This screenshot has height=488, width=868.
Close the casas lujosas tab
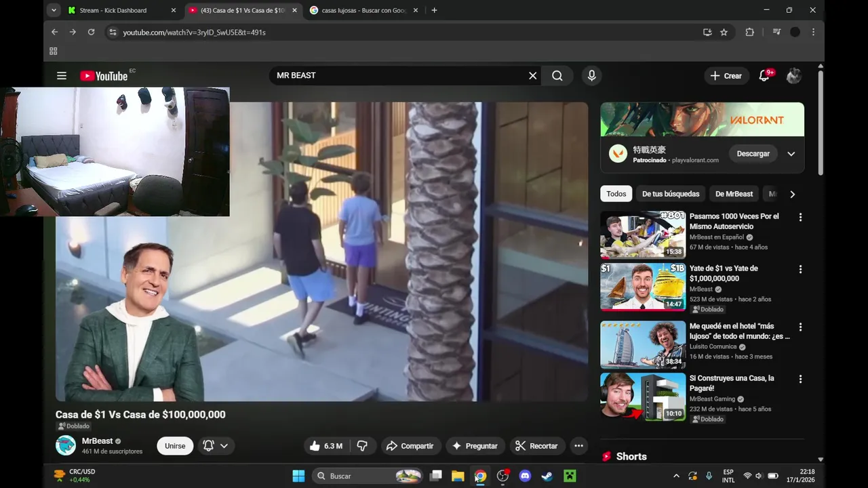coord(416,10)
